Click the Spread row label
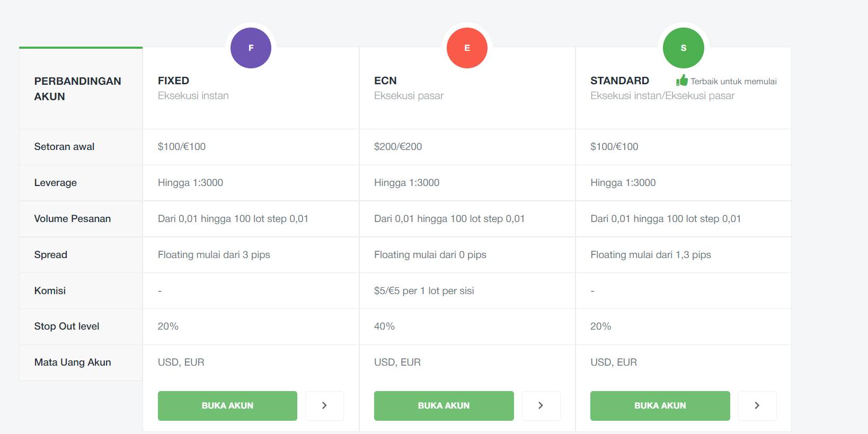Viewport: 868px width, 434px height. [x=51, y=255]
